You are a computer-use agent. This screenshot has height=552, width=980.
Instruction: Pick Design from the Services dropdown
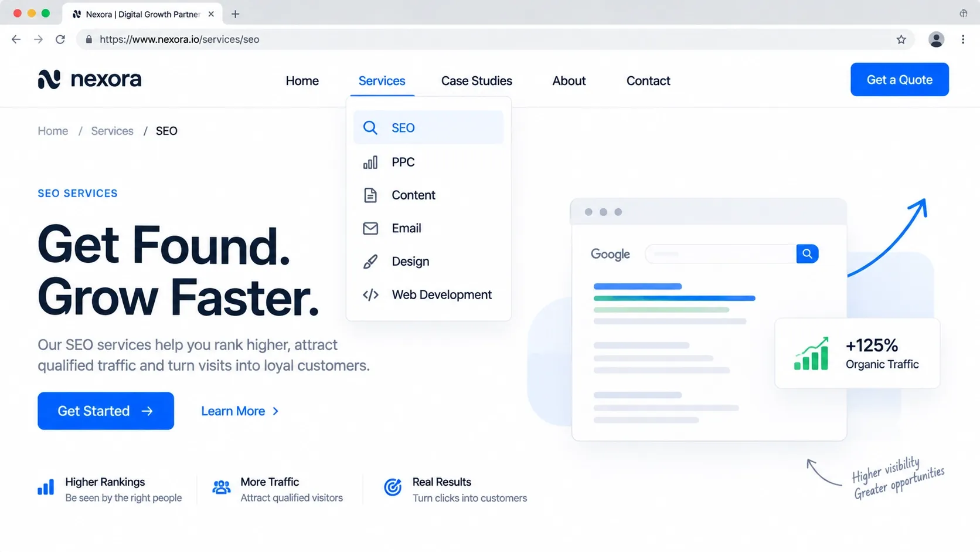point(428,262)
